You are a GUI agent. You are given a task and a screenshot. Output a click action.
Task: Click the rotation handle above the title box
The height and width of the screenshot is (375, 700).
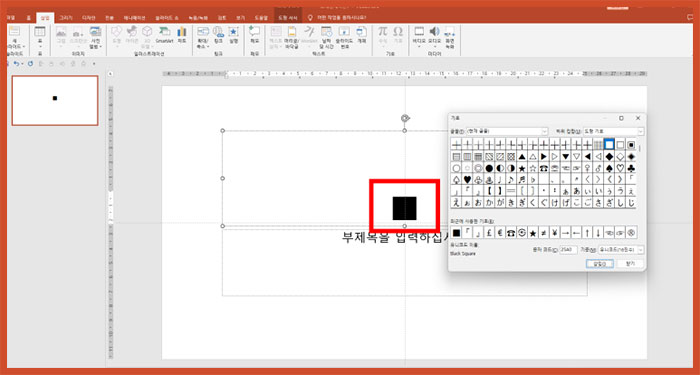pos(405,118)
